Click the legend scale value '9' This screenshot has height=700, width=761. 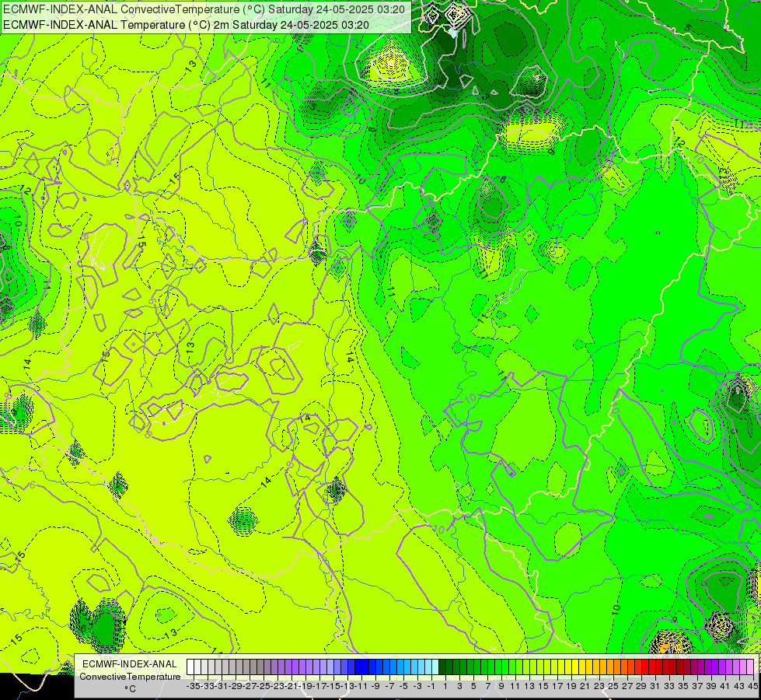click(501, 687)
